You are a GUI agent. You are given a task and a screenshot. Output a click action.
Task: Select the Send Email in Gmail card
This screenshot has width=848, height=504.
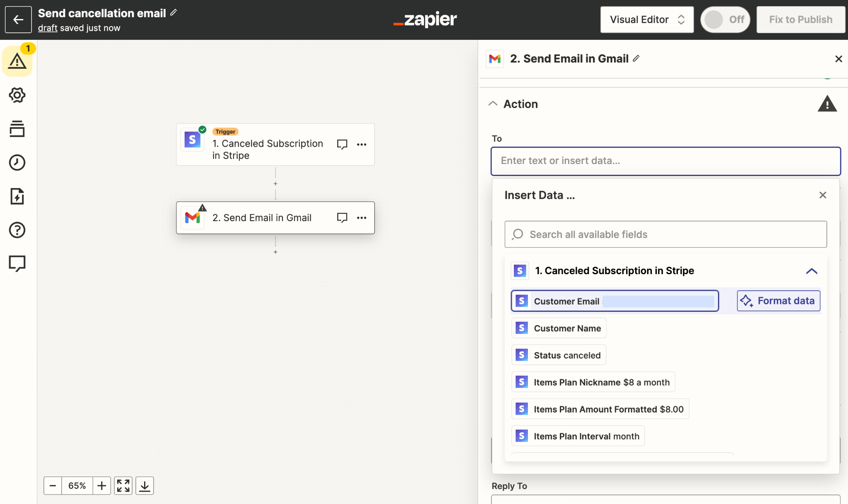pos(275,218)
